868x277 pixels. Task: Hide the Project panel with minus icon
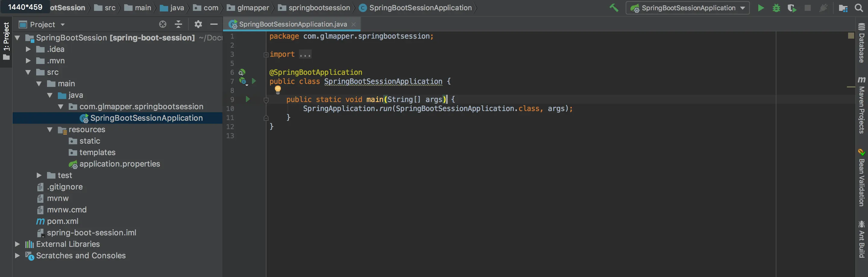tap(214, 24)
